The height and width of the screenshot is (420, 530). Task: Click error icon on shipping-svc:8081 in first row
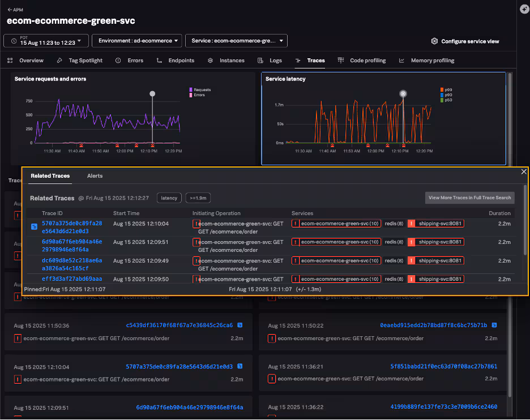click(x=411, y=224)
